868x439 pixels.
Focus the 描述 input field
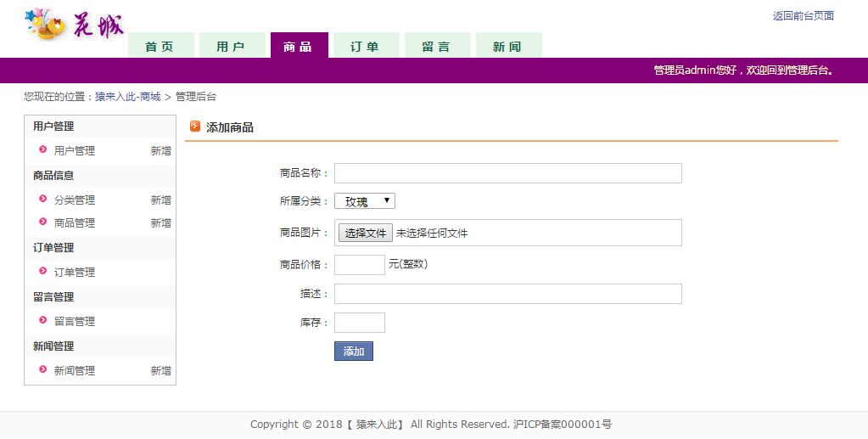508,294
